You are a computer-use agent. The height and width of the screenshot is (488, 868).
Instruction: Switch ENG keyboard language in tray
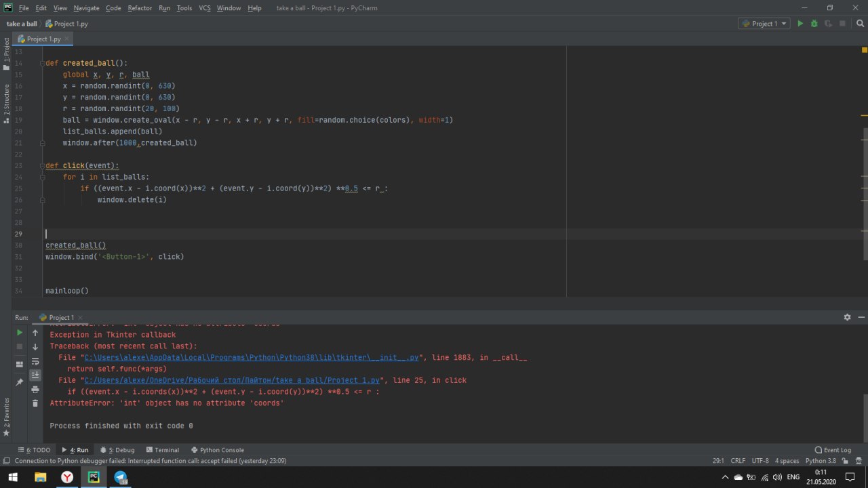(x=793, y=477)
